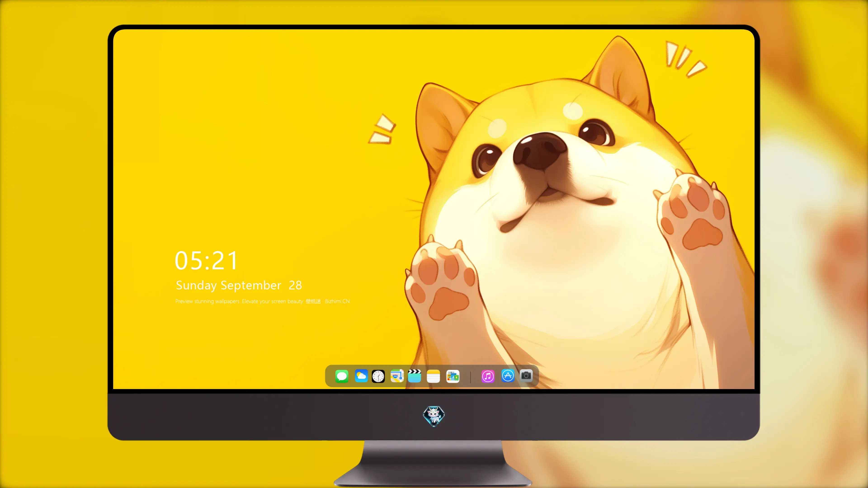Launch the Camera app in the dock

pyautogui.click(x=526, y=375)
